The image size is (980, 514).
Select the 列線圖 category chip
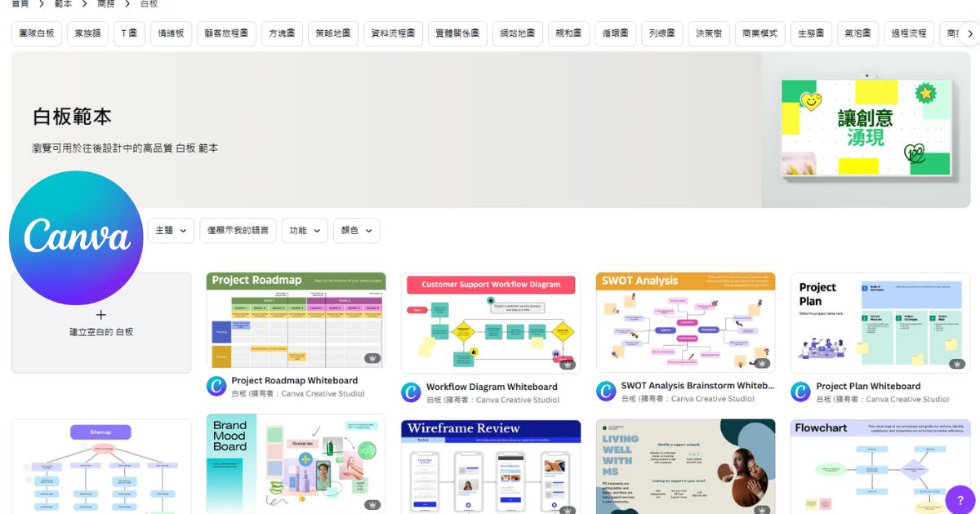[662, 34]
